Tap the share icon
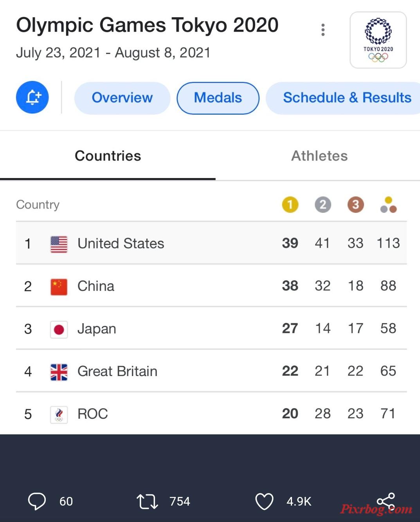Image resolution: width=420 pixels, height=522 pixels. 386,501
